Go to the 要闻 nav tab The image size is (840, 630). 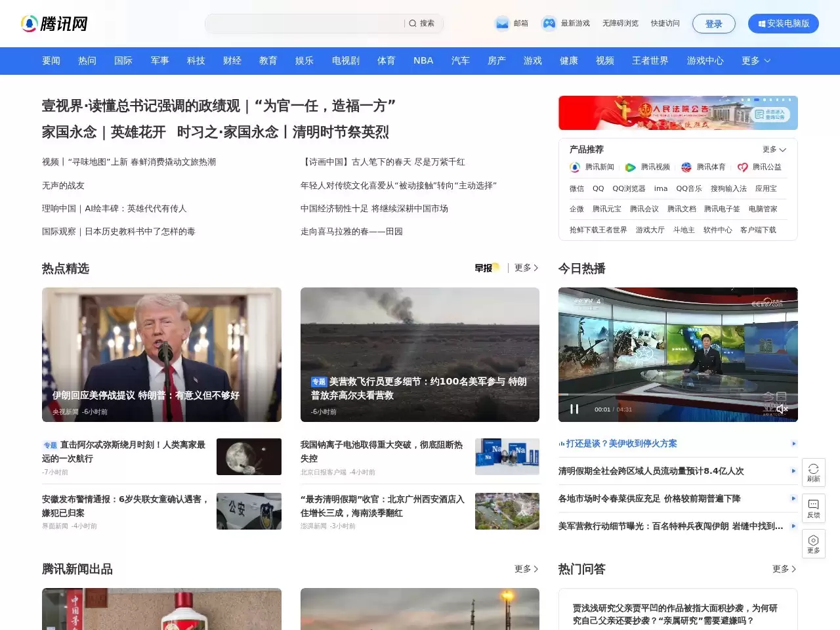click(x=51, y=60)
